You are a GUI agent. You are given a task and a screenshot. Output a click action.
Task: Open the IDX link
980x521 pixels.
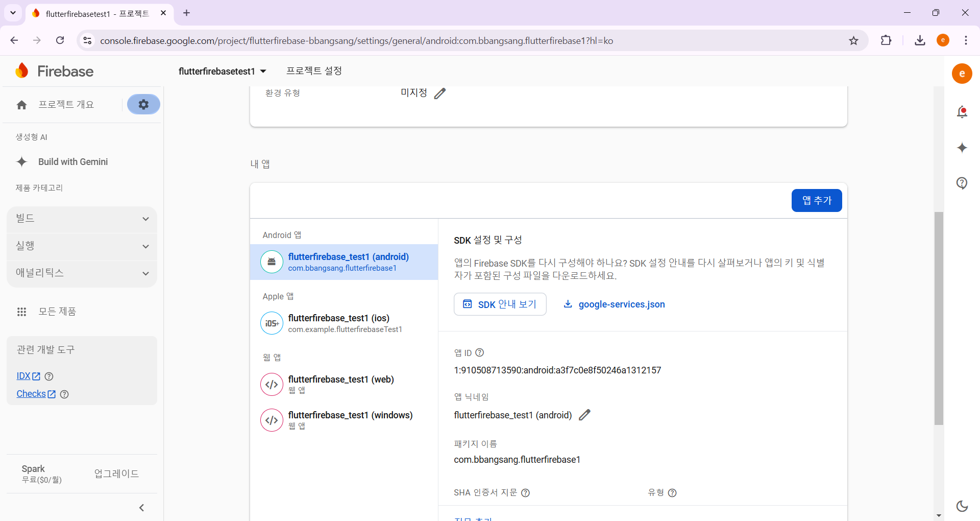(28, 376)
